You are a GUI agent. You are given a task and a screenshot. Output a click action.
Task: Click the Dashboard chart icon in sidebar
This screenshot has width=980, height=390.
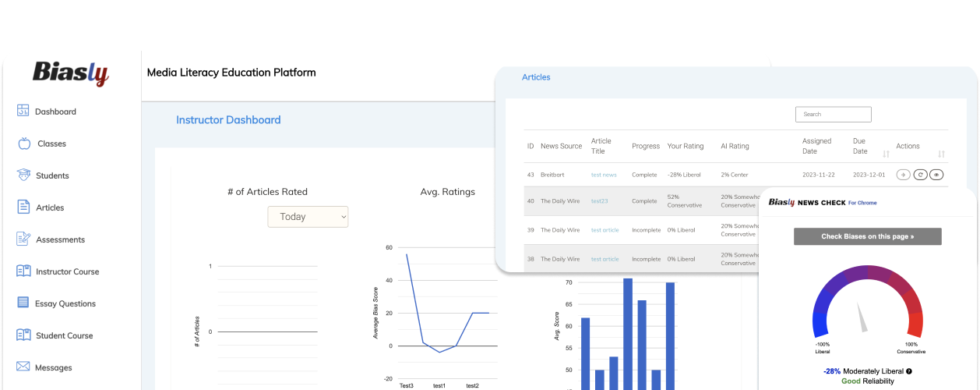click(x=23, y=111)
